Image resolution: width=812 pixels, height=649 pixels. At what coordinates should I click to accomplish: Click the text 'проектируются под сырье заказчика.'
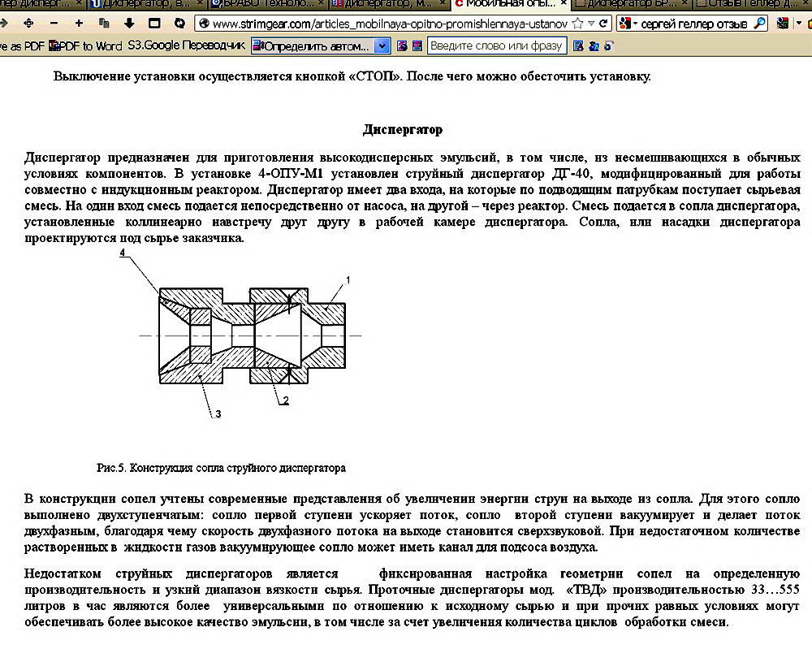[134, 238]
